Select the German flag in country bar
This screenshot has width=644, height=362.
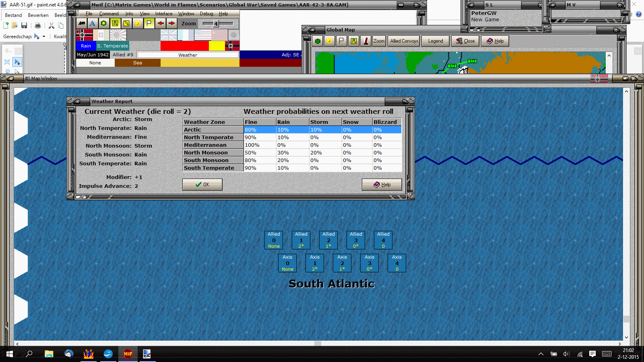(84, 35)
